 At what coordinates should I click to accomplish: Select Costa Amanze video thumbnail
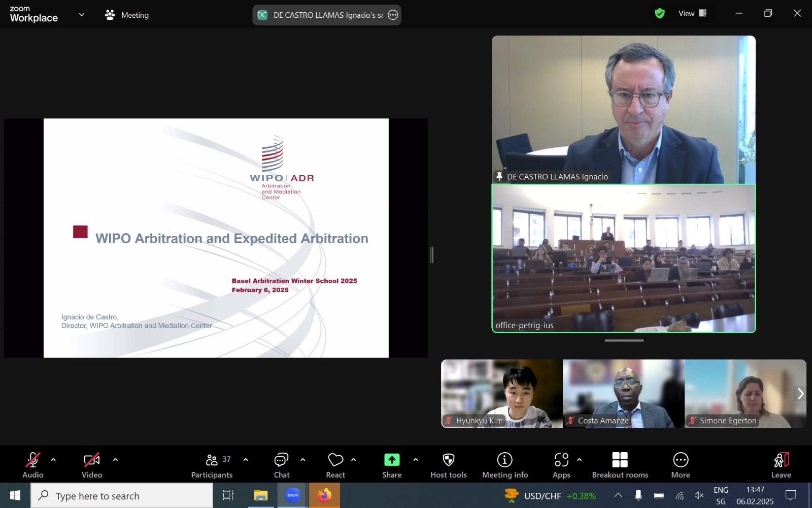(x=623, y=394)
